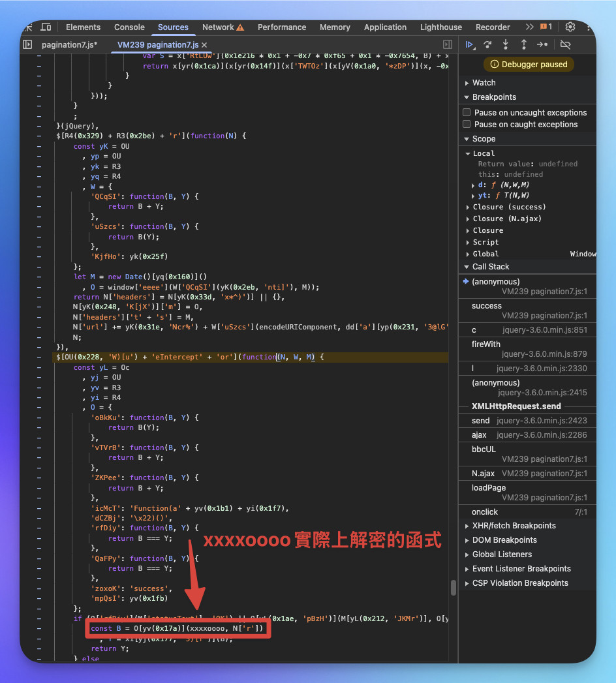Open the Recorder tab

coord(493,27)
